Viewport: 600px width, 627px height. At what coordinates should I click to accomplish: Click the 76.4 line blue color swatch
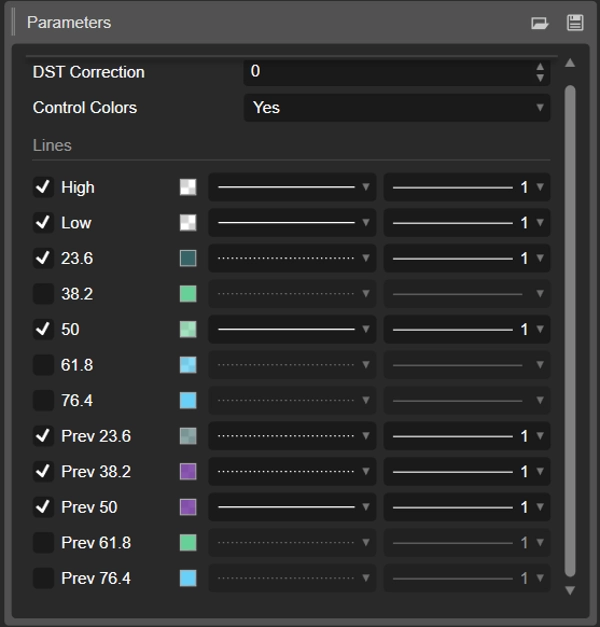coord(188,401)
